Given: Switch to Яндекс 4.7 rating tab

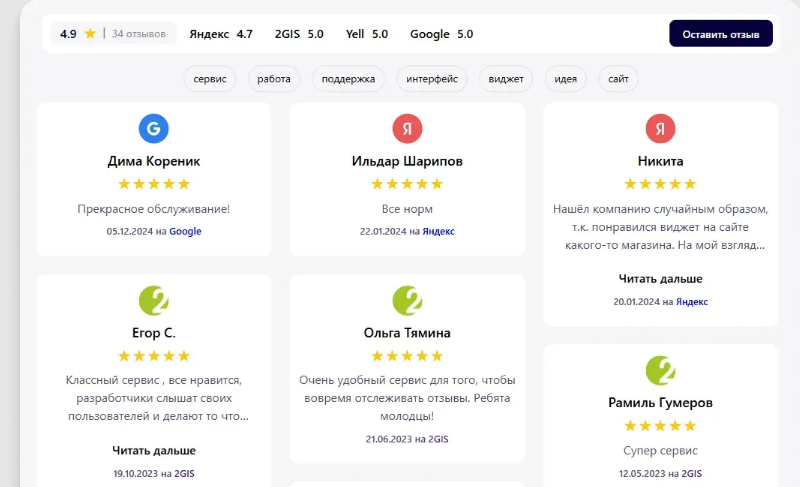Looking at the screenshot, I should point(221,34).
